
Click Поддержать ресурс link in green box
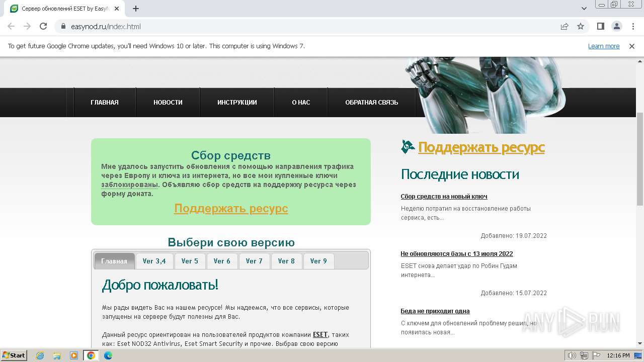(x=231, y=208)
